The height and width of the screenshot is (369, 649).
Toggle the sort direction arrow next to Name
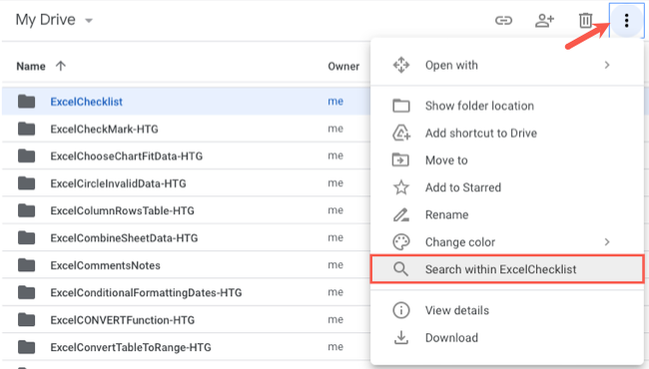[60, 66]
